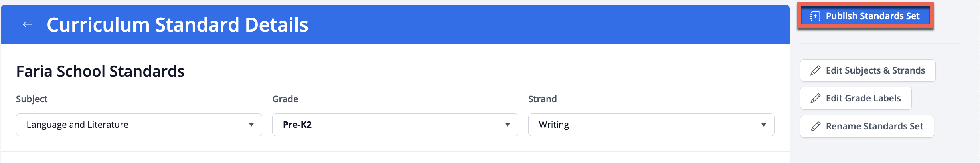
Task: Expand the Grade dropdown arrow
Action: point(508,125)
